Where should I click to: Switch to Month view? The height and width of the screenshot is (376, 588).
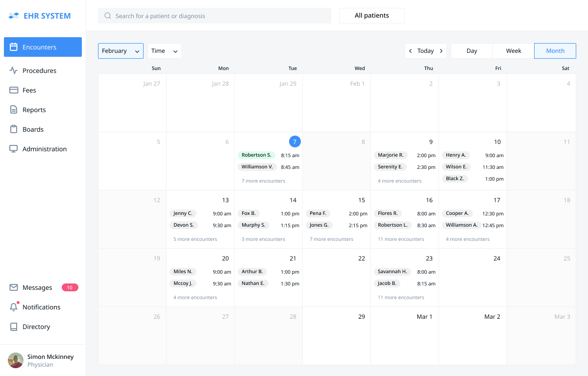(555, 51)
